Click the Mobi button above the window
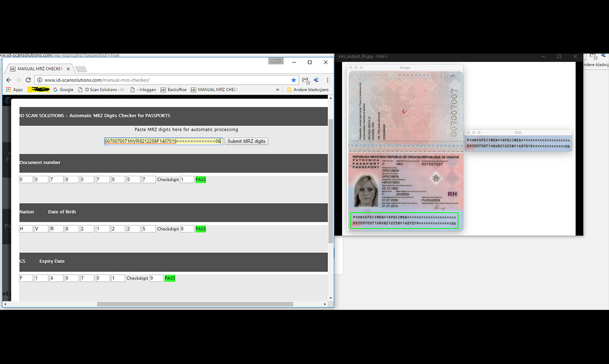This screenshot has height=364, width=609. coord(276,60)
